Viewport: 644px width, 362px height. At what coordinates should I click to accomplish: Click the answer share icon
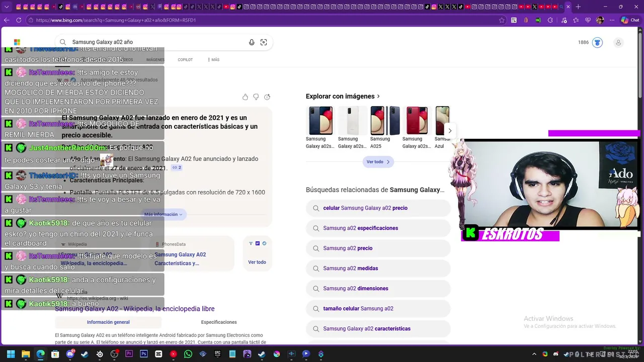click(x=267, y=97)
